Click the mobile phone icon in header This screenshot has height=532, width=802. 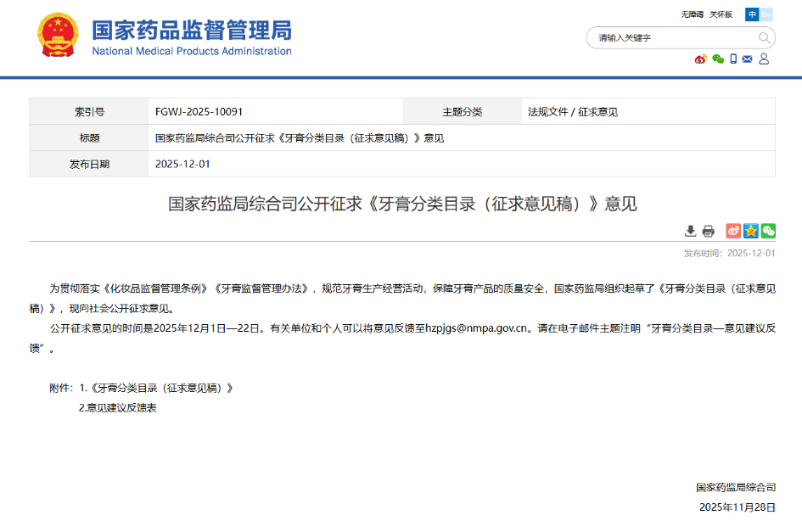pyautogui.click(x=732, y=59)
